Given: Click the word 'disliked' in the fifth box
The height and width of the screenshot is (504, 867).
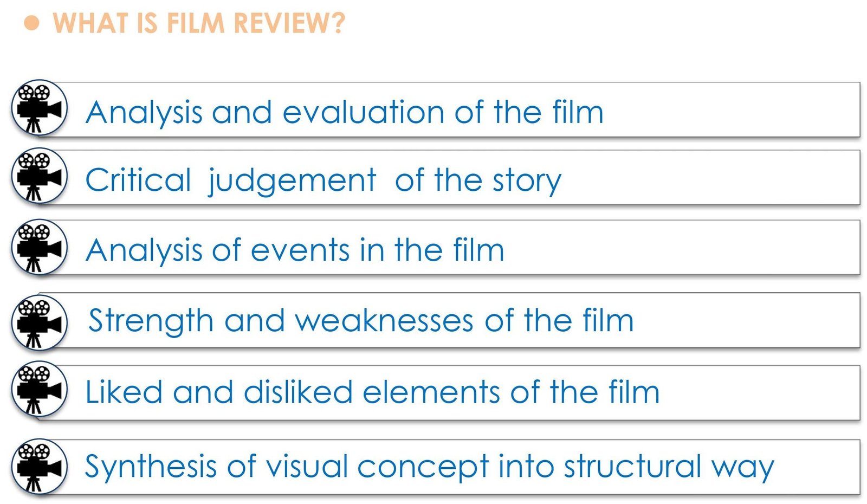Looking at the screenshot, I should point(298,391).
